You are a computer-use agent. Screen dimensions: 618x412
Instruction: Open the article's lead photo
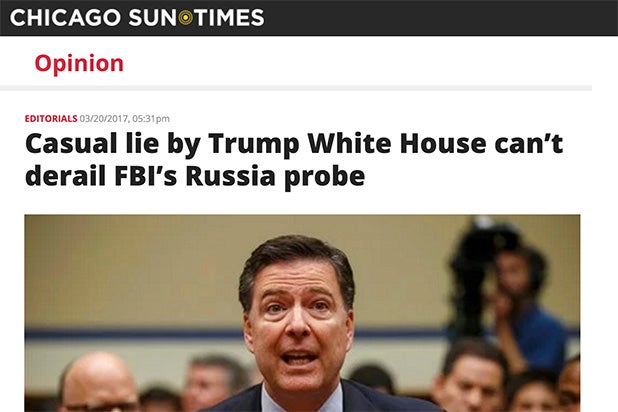click(302, 312)
